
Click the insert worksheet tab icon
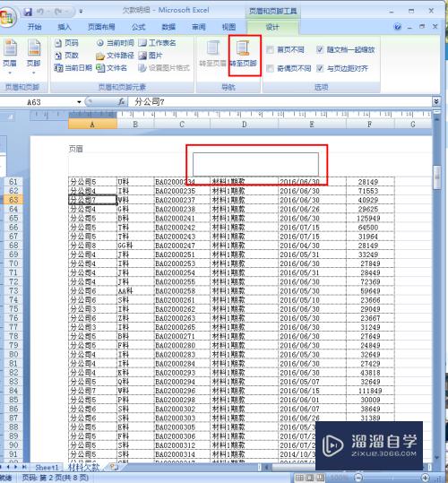[x=114, y=467]
